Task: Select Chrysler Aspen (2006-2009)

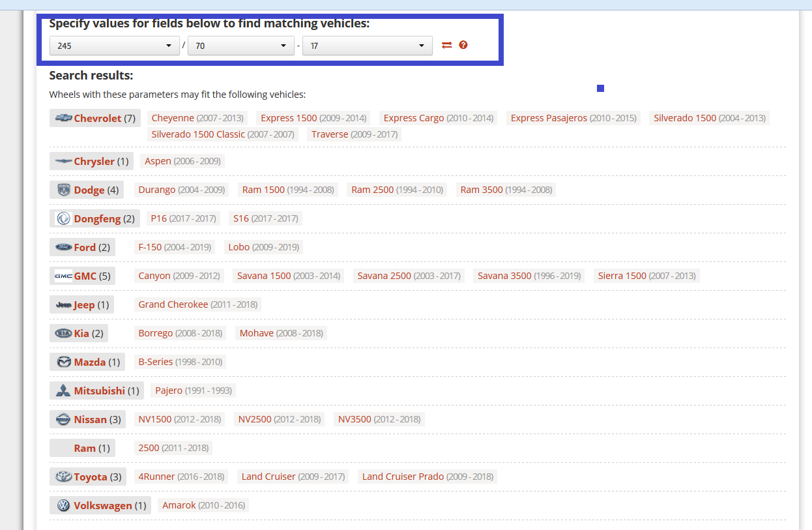Action: pyautogui.click(x=183, y=161)
